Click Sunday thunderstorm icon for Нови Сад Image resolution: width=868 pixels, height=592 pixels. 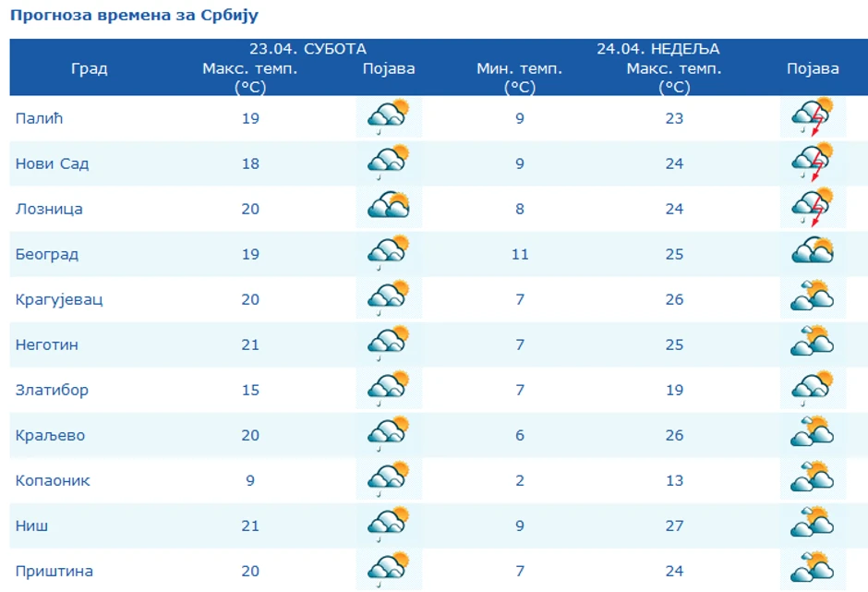(813, 163)
